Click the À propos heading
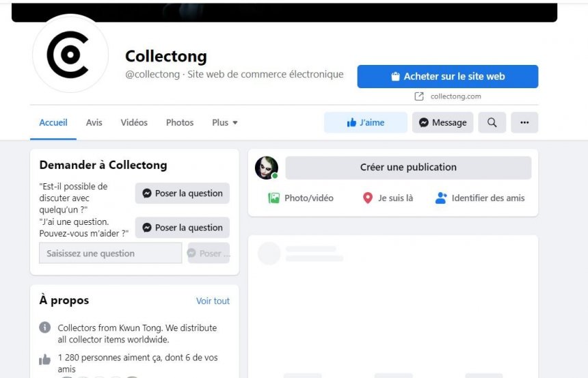588x378 pixels. point(64,300)
